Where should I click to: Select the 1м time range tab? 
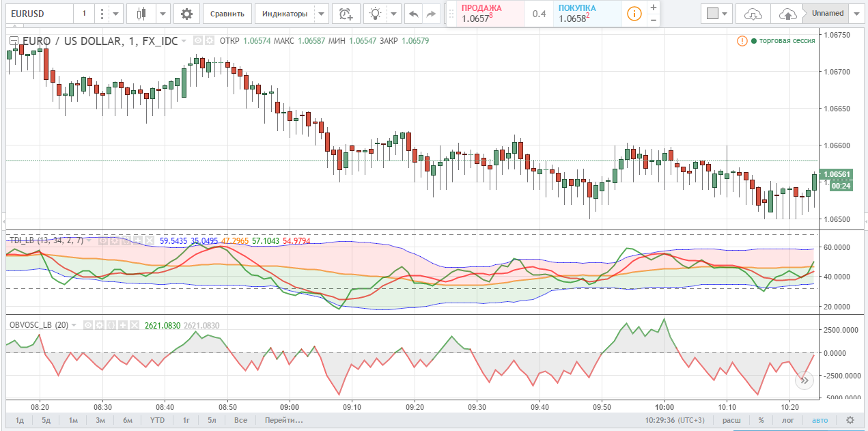tap(72, 420)
